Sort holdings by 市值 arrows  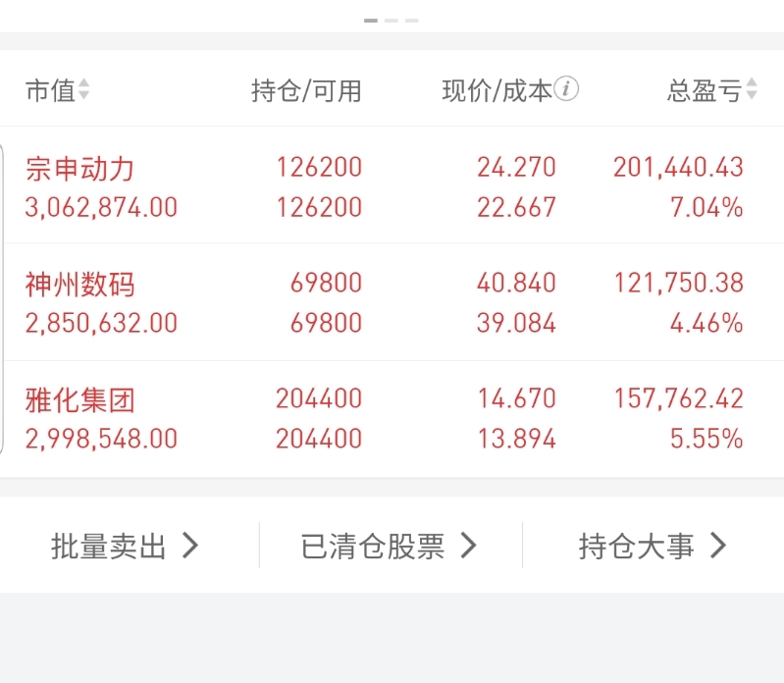(x=83, y=89)
